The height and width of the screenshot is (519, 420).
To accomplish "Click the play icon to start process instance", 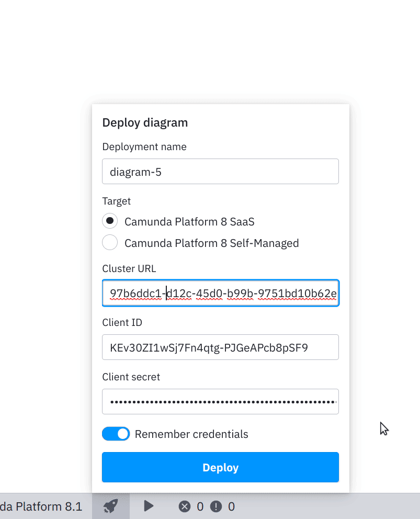I will tap(149, 506).
